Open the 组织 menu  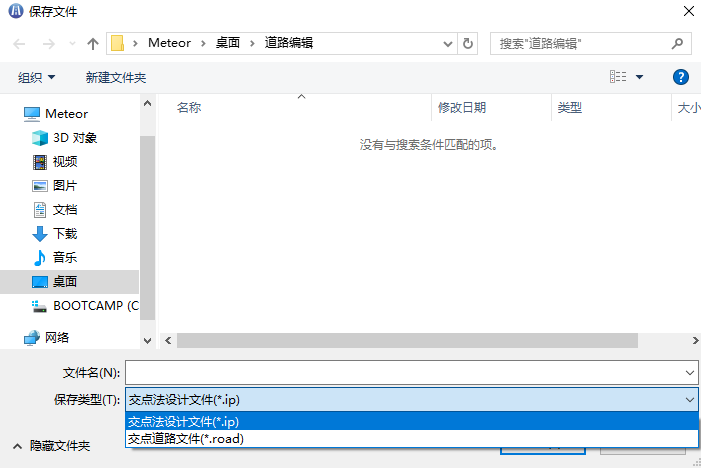click(x=37, y=77)
